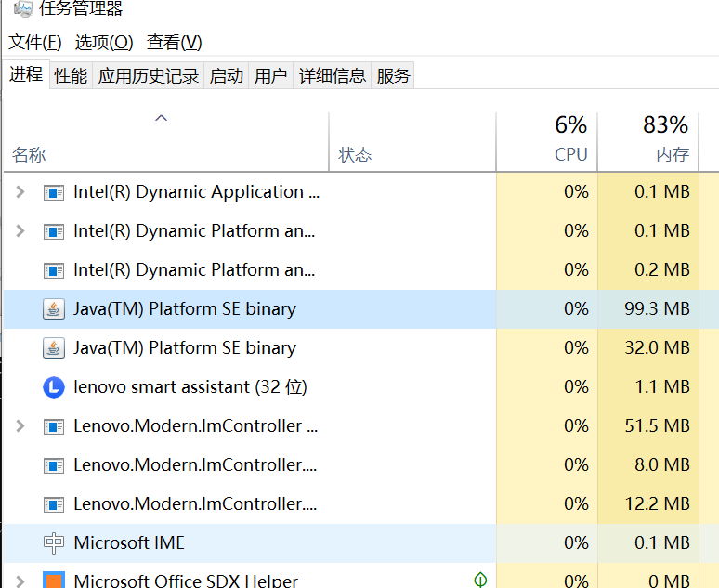Expand Microsoft Office SDX Helper process
This screenshot has width=719, height=588.
[20, 581]
